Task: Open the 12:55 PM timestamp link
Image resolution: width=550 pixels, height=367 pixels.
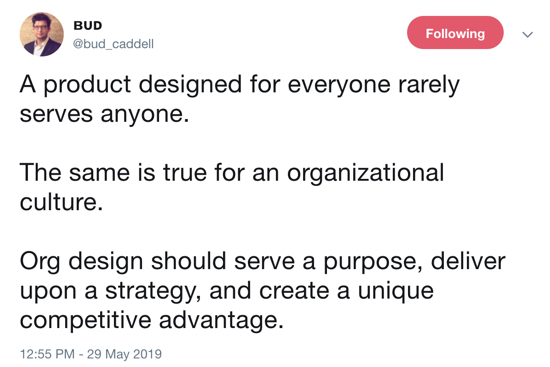Action: pos(47,354)
